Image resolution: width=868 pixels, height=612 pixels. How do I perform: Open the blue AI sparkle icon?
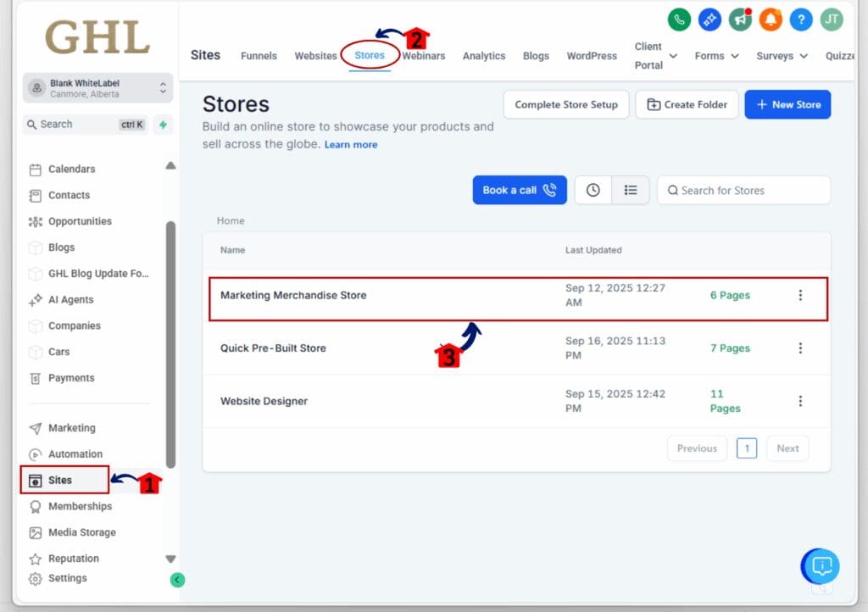709,19
